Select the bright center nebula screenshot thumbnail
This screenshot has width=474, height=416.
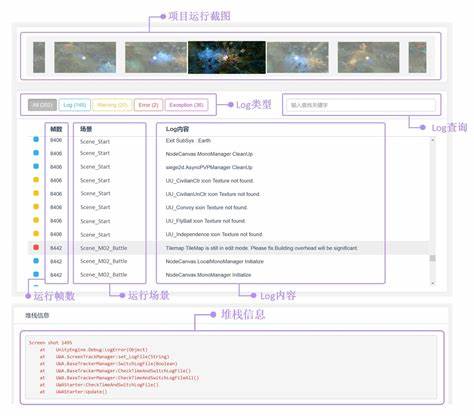pos(227,57)
